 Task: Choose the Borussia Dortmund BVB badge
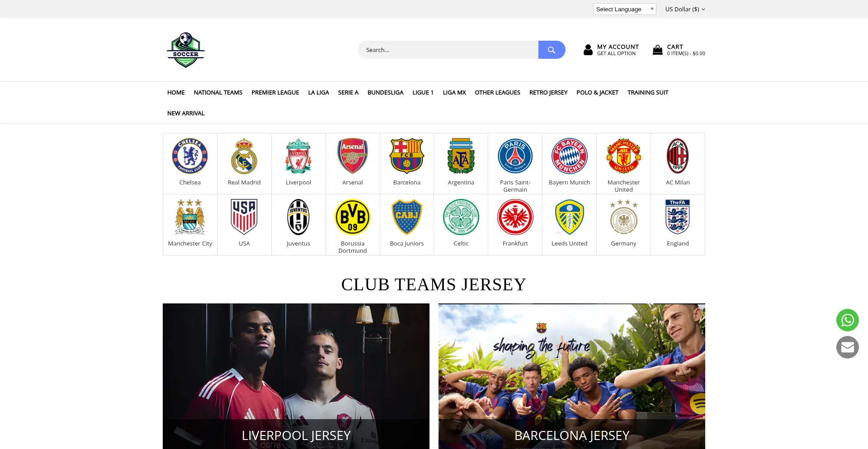tap(353, 217)
